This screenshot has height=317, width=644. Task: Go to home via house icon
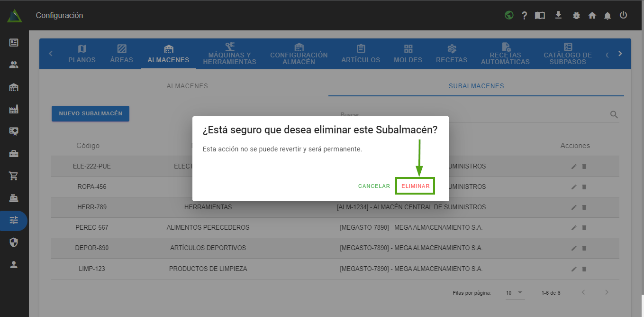(592, 15)
